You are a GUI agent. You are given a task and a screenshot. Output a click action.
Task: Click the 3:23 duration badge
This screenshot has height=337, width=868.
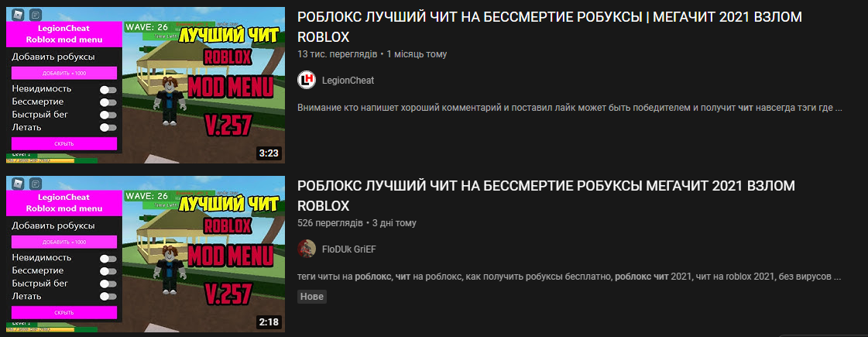tap(269, 153)
